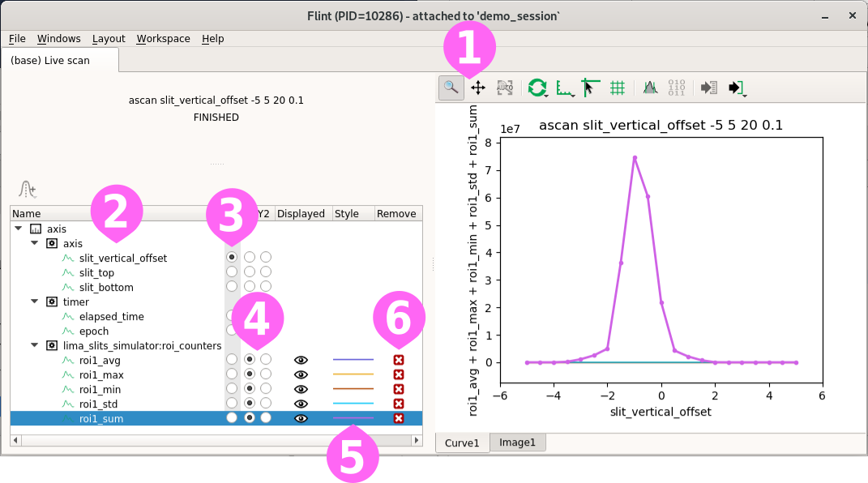
Task: Click the curve icon beside slit_top
Action: tap(68, 272)
